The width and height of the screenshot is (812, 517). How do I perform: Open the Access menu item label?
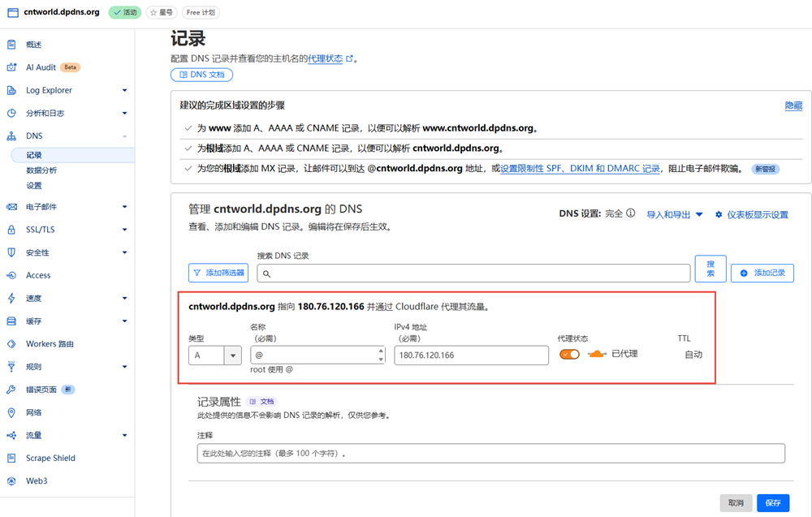pos(38,275)
